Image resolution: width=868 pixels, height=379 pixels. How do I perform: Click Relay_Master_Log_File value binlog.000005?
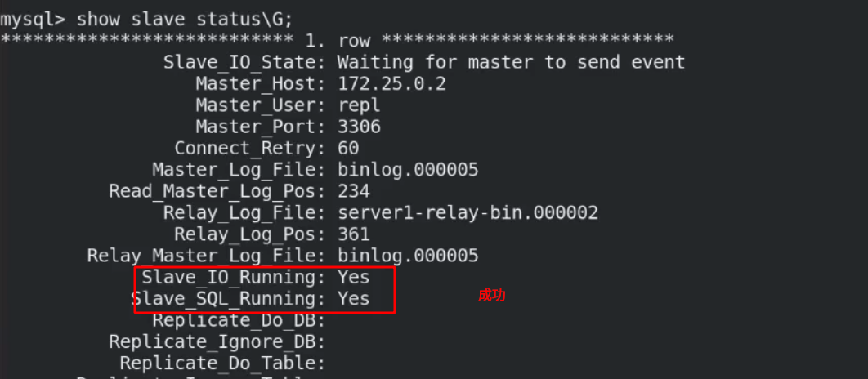tap(407, 256)
